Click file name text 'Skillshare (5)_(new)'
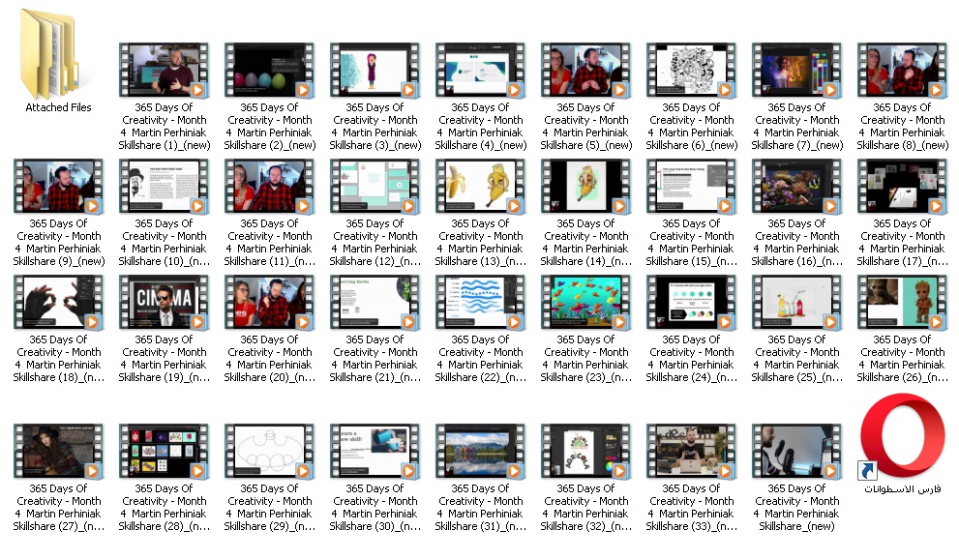 tap(585, 145)
